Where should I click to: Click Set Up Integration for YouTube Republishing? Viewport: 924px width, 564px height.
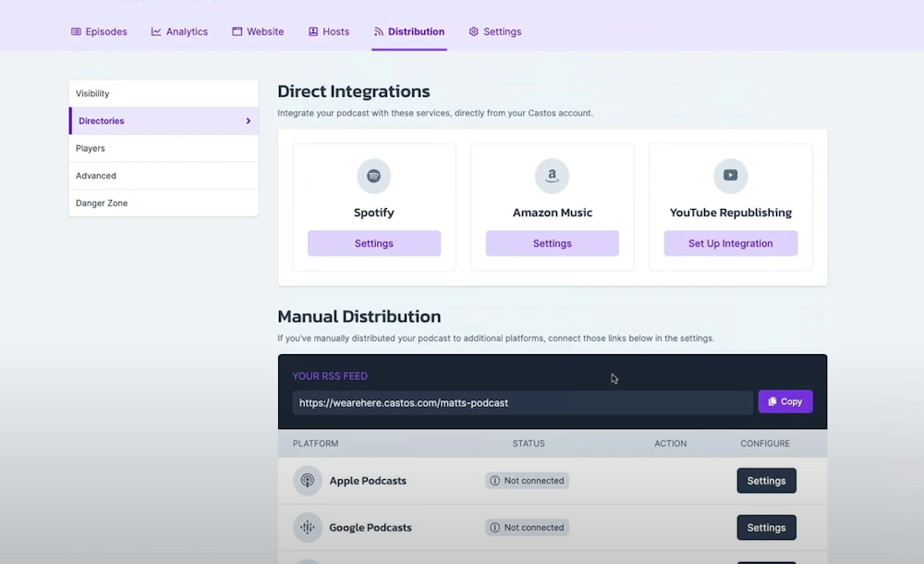pyautogui.click(x=730, y=243)
